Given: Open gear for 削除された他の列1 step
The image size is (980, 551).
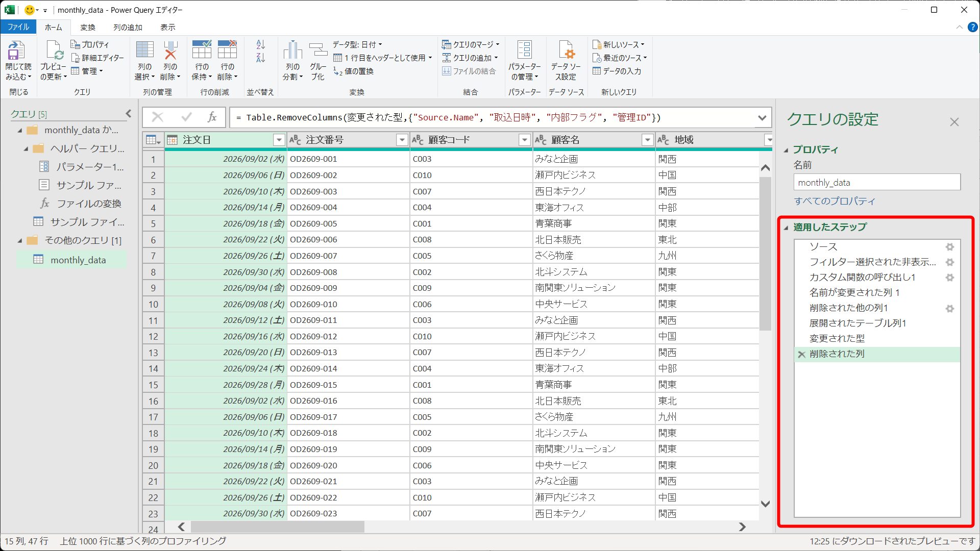Looking at the screenshot, I should (x=950, y=309).
